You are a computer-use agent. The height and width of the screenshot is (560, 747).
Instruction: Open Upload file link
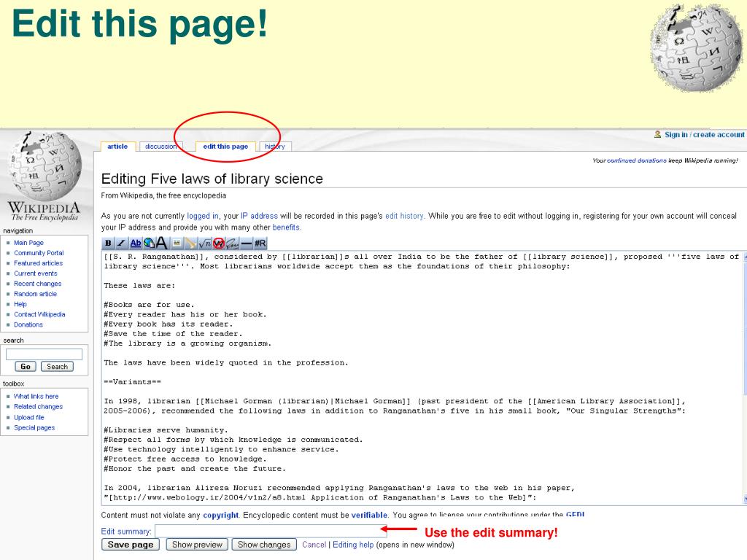[x=29, y=417]
